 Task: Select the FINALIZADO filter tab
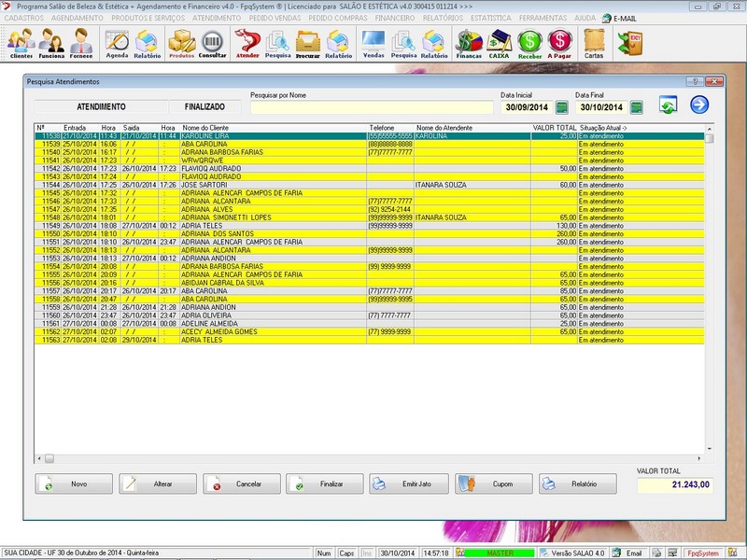click(204, 106)
